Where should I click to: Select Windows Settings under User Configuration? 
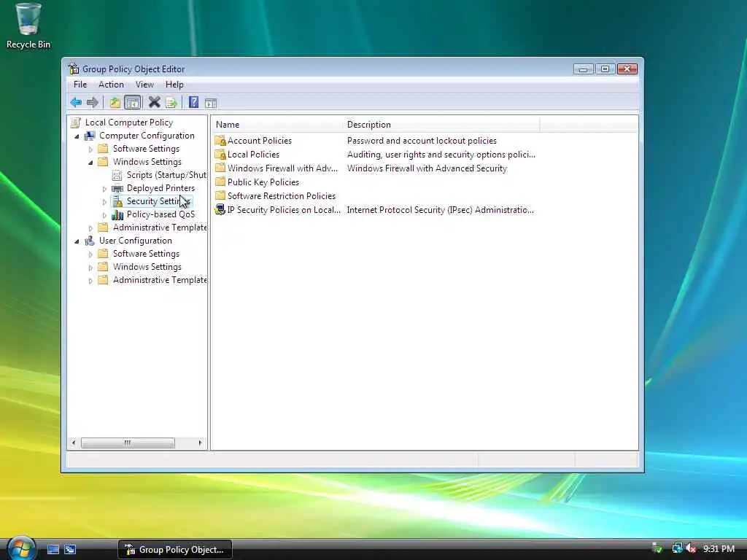click(x=147, y=267)
